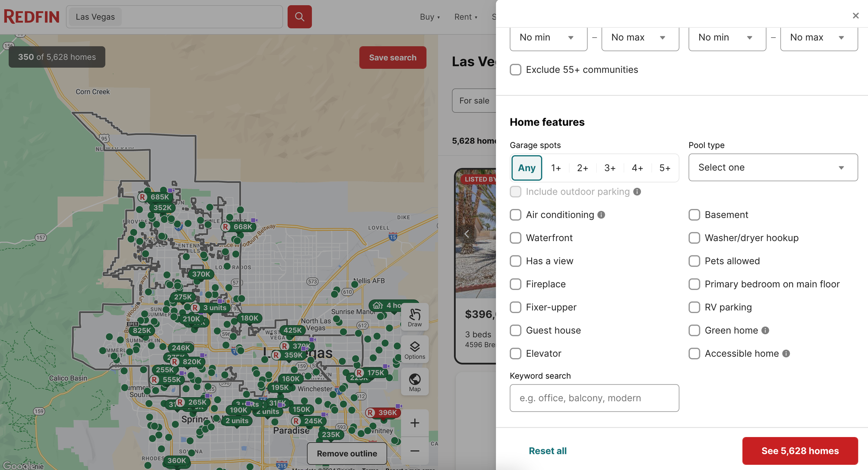868x470 pixels.
Task: Tick the Fireplace checkbox
Action: click(515, 284)
